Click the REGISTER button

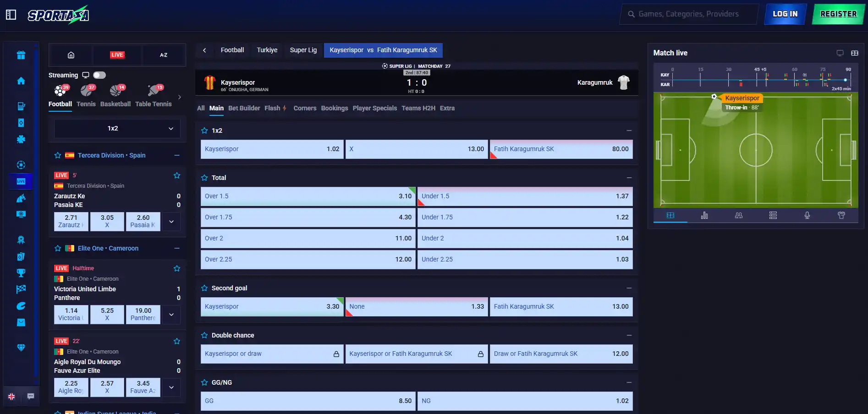838,14
